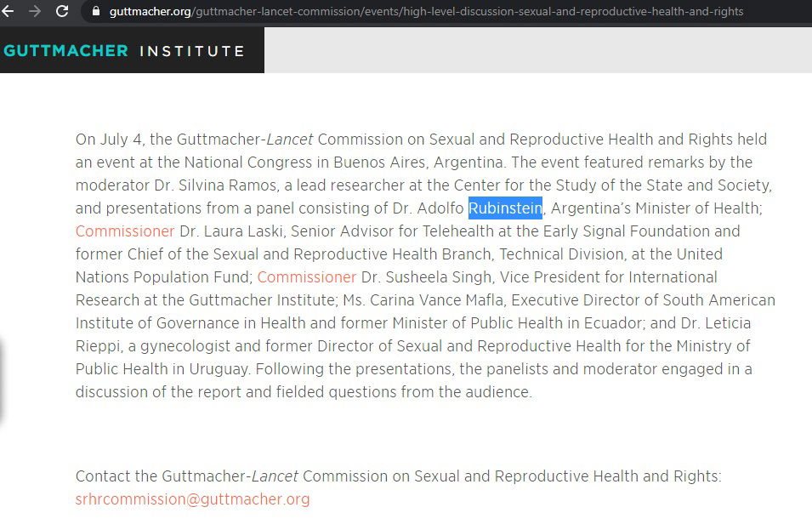Click the guttmacher.org domain in the address bar
Screen dimensions: 812x530
click(x=150, y=11)
